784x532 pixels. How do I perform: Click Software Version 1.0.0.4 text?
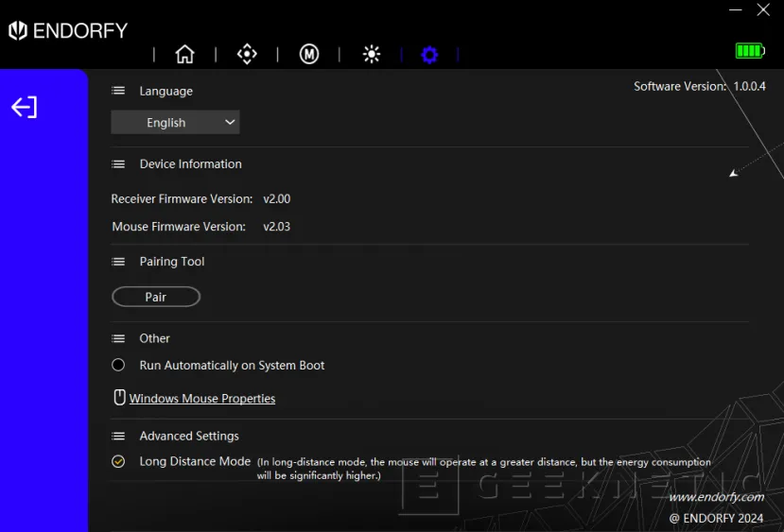[700, 86]
